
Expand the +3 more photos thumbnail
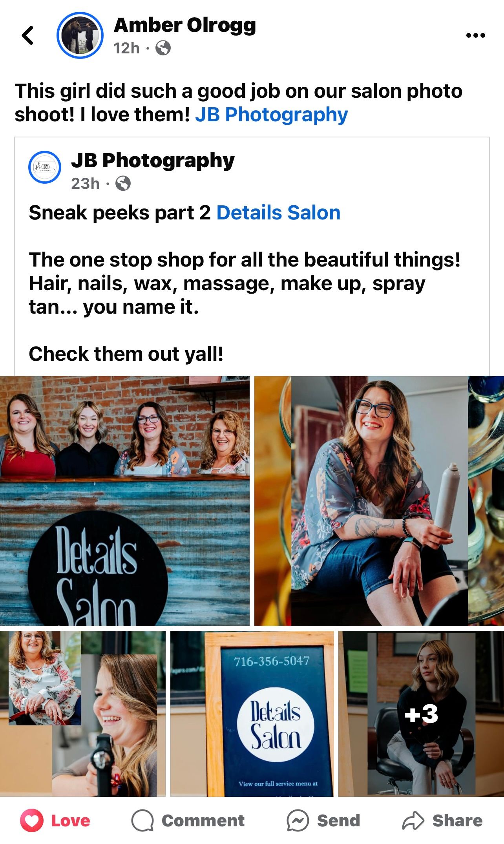pos(421,714)
